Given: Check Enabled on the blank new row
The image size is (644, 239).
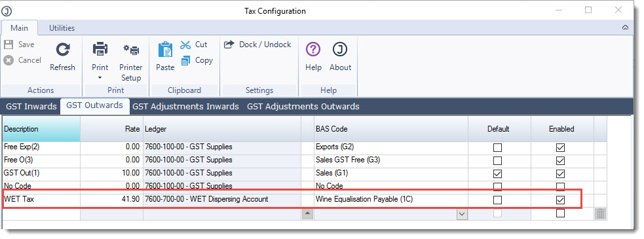Looking at the screenshot, I should [560, 213].
